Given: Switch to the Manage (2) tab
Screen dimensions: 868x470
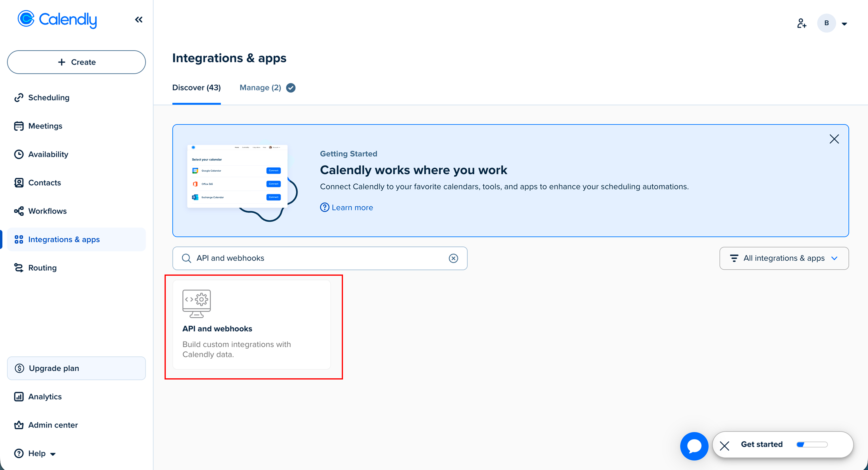Looking at the screenshot, I should coord(260,88).
